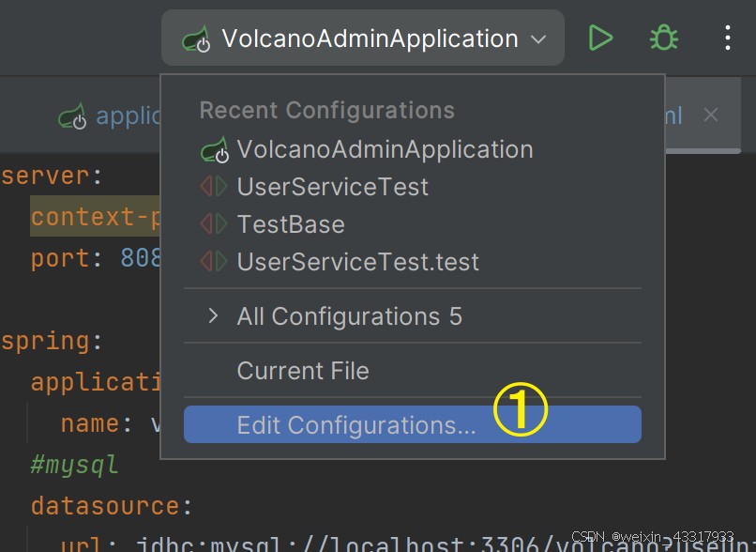Click the test icon beside TestBase
This screenshot has height=552, width=756.
(x=214, y=224)
